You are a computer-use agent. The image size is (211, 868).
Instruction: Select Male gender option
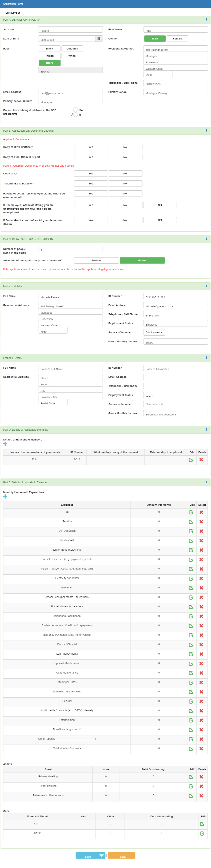pos(155,39)
